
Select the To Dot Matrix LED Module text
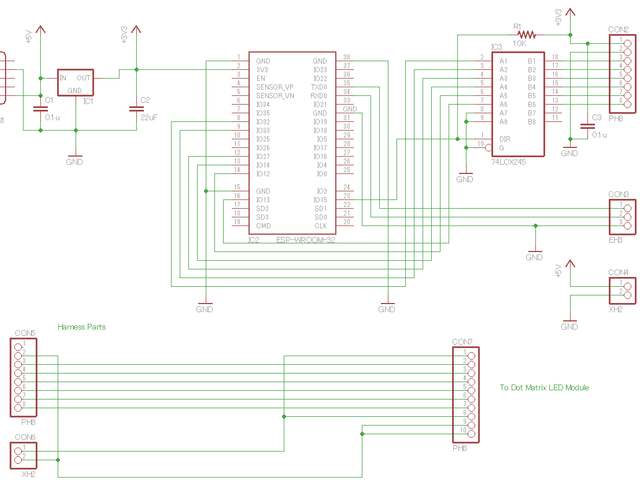coord(545,387)
